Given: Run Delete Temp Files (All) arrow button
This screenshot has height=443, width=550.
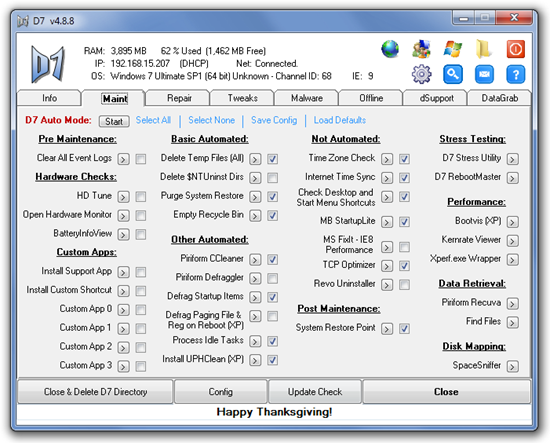Looking at the screenshot, I should pos(255,159).
